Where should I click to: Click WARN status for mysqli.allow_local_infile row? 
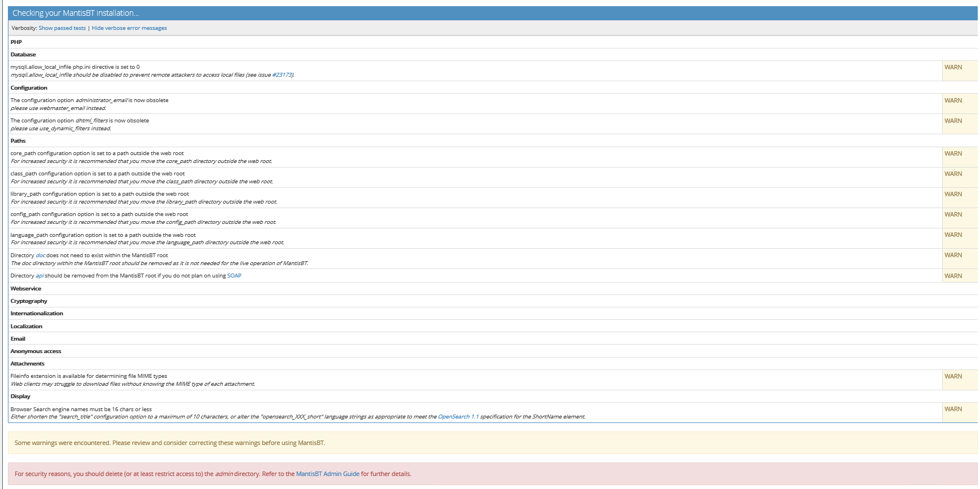click(x=953, y=67)
